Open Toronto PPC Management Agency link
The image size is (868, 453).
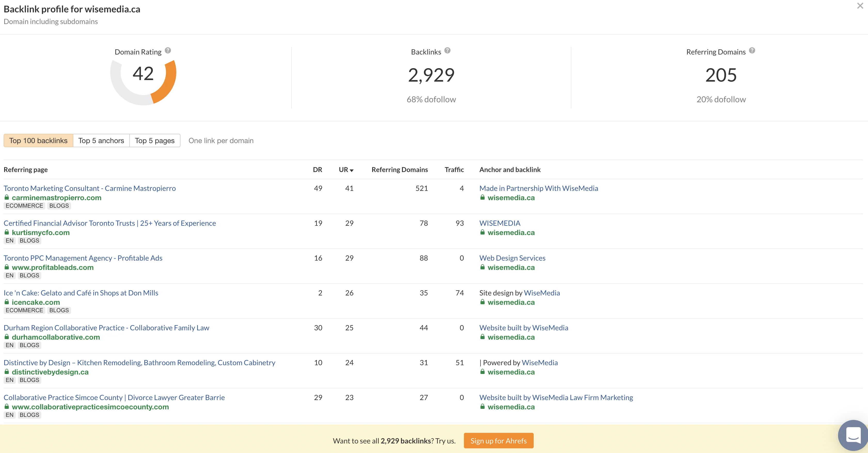[x=83, y=258]
